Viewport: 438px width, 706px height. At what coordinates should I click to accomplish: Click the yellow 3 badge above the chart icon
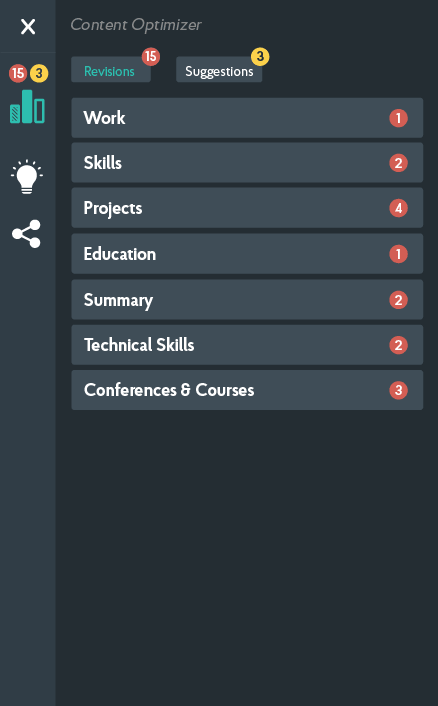click(39, 73)
